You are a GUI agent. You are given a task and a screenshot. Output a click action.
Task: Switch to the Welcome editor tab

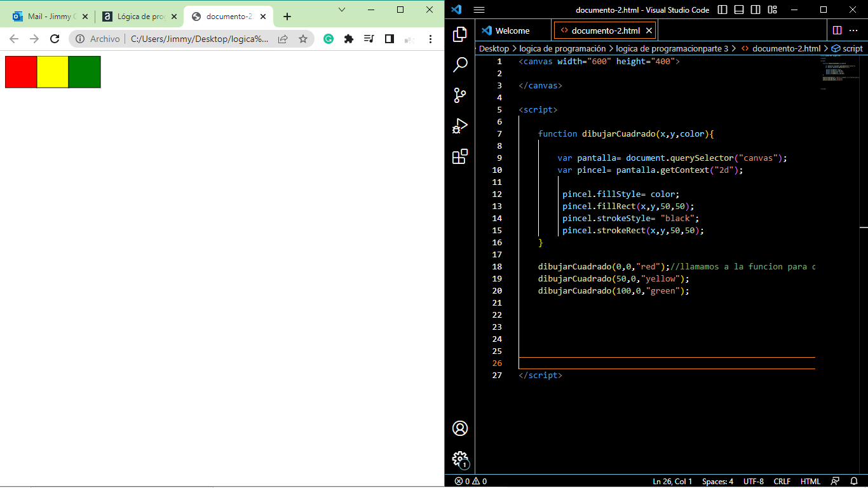click(512, 30)
